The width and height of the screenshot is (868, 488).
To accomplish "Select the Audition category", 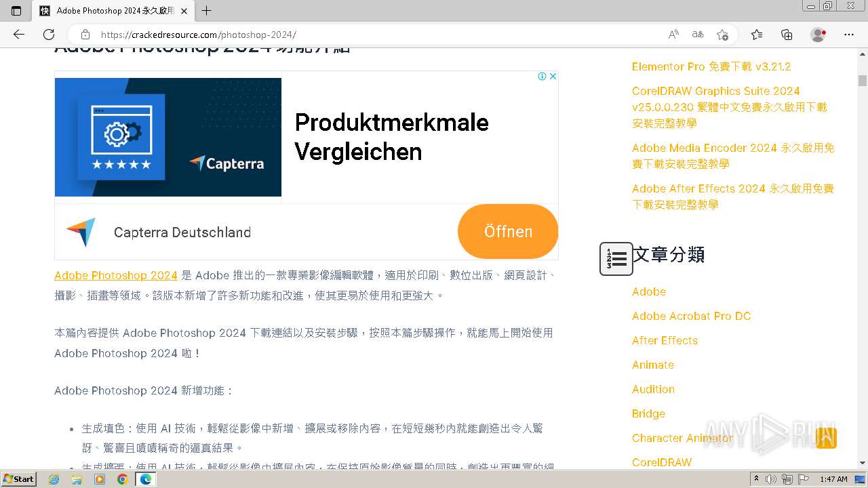I will point(653,389).
